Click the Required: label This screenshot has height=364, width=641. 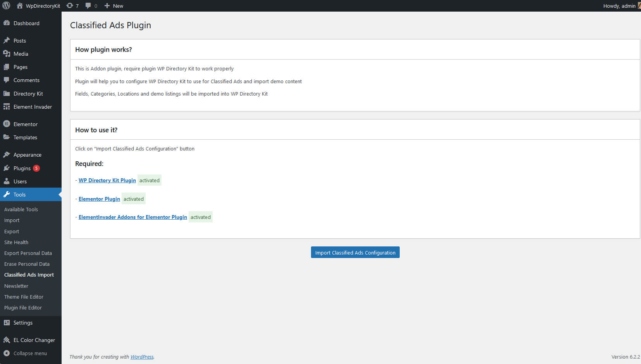pos(89,164)
